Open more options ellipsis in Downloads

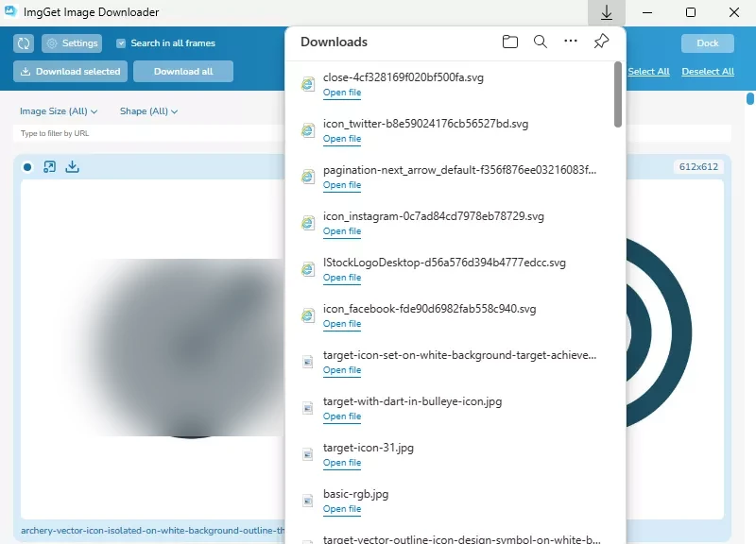(x=571, y=42)
